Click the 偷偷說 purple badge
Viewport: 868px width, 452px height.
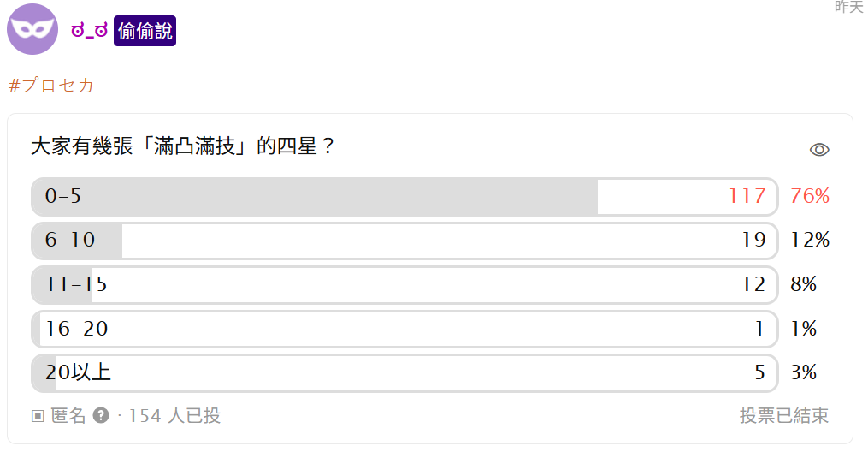pos(145,32)
